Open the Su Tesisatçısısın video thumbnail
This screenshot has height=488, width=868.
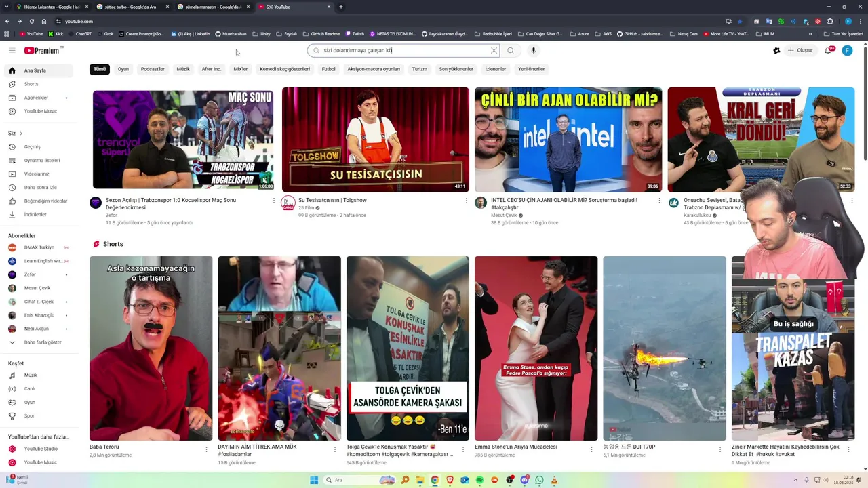click(x=376, y=140)
